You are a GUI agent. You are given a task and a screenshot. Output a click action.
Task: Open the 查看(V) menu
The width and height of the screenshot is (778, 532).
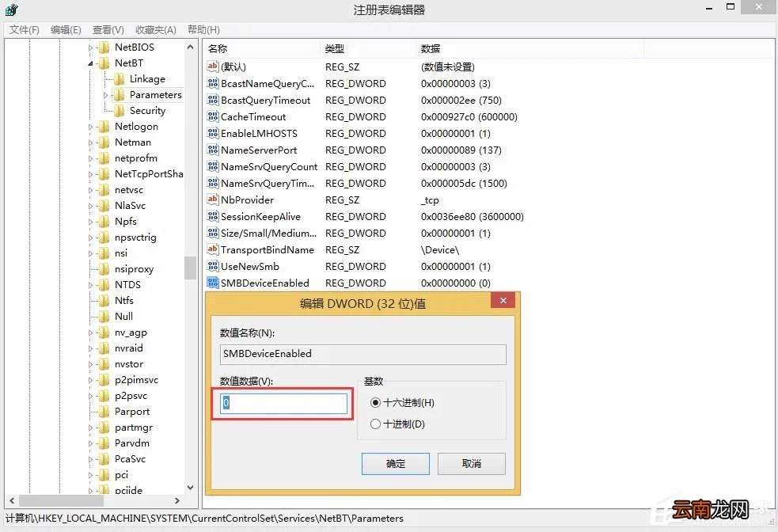[108, 29]
